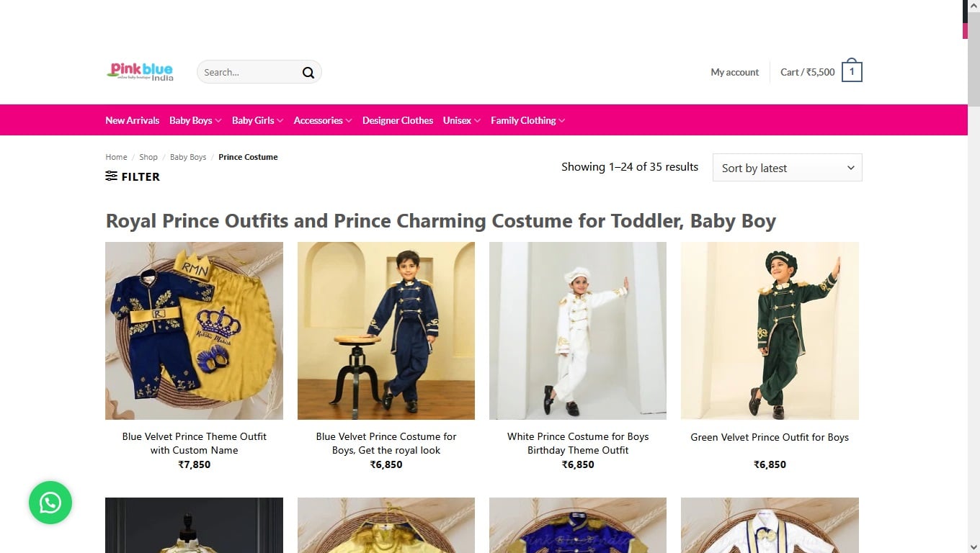Open the shopping cart bag icon
The image size is (980, 553).
pos(852,71)
